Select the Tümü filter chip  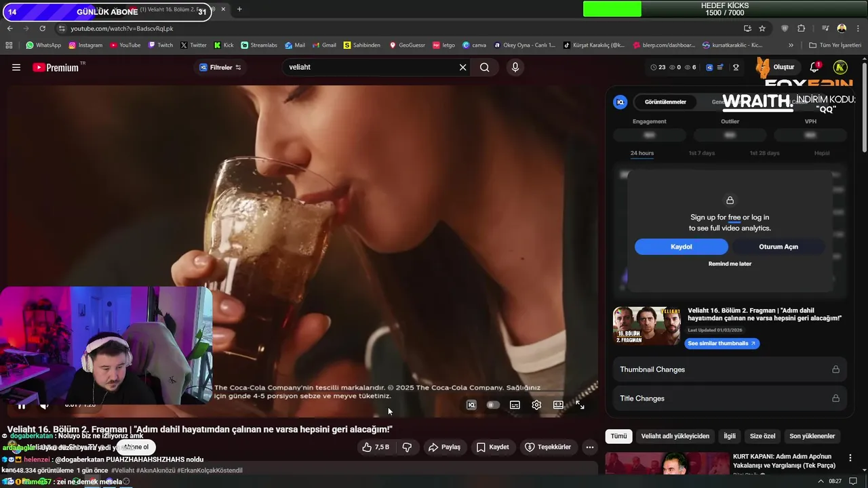[618, 436]
